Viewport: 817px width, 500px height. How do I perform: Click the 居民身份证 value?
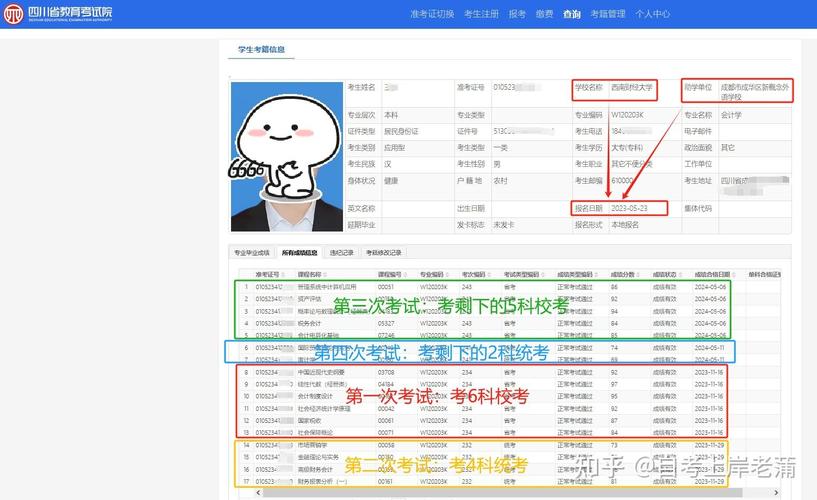point(401,131)
